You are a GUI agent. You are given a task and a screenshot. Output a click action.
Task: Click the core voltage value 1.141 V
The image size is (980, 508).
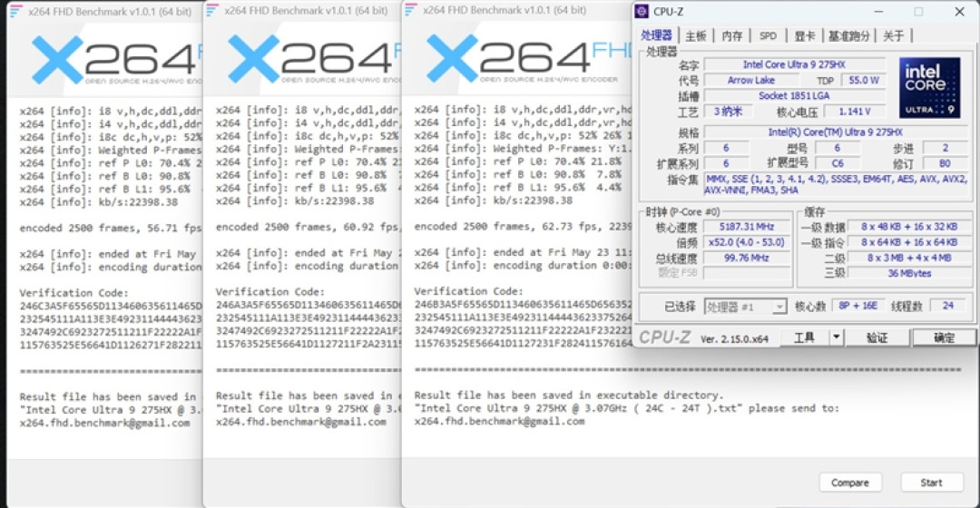click(x=855, y=112)
